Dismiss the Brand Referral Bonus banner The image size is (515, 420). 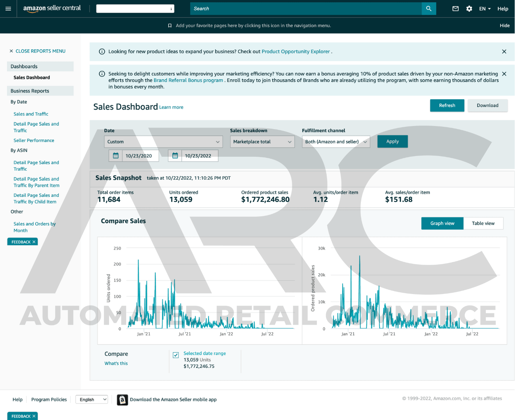[x=504, y=74]
